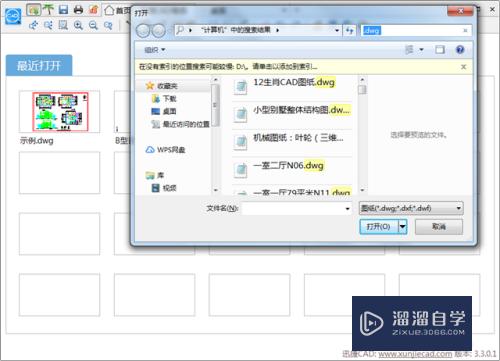Select file 一室二厅N06.dwg
The width and height of the screenshot is (500, 361).
pyautogui.click(x=292, y=170)
